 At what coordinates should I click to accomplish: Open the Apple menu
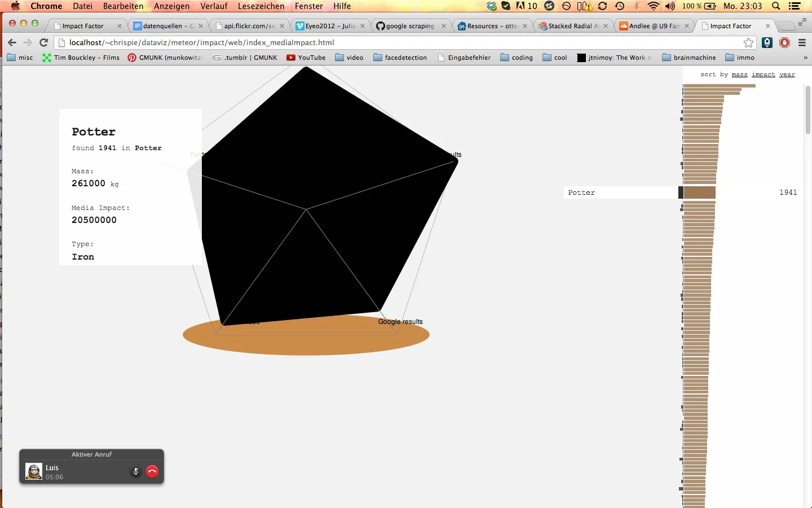click(15, 6)
